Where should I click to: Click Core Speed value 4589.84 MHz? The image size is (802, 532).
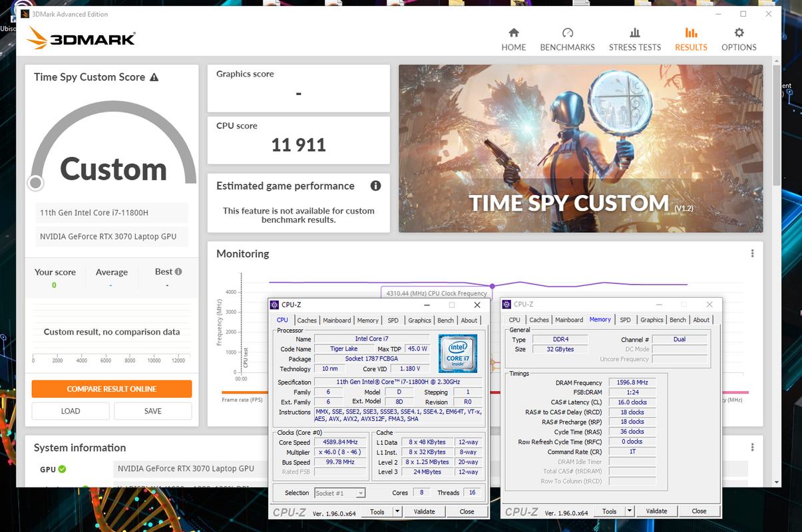click(x=339, y=442)
